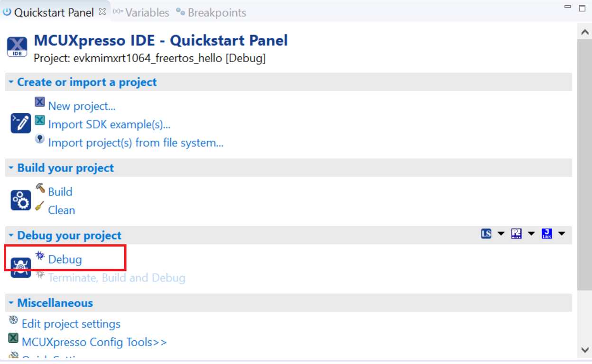This screenshot has width=592, height=364.
Task: Click the PE Micro debug probe icon
Action: 517,233
